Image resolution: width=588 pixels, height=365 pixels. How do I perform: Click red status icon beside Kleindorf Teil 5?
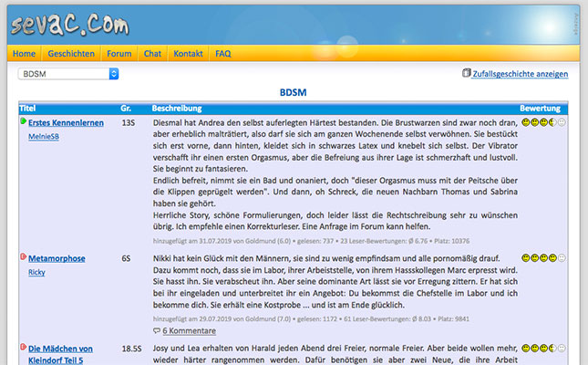23,349
